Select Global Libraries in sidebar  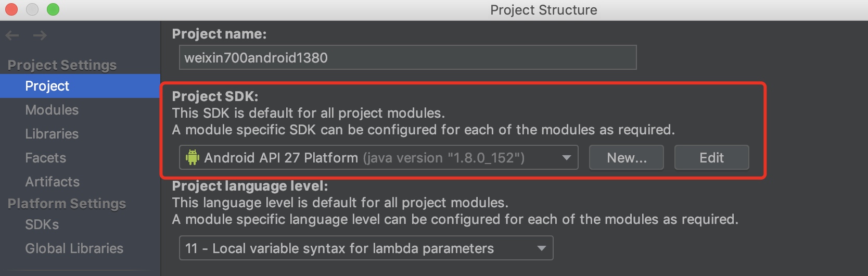[74, 248]
